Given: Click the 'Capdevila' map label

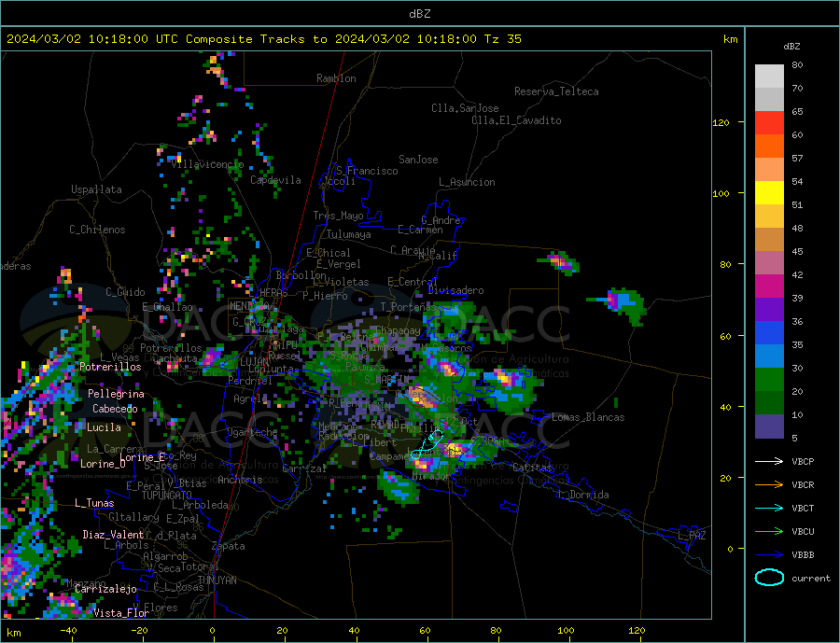Looking at the screenshot, I should [275, 180].
